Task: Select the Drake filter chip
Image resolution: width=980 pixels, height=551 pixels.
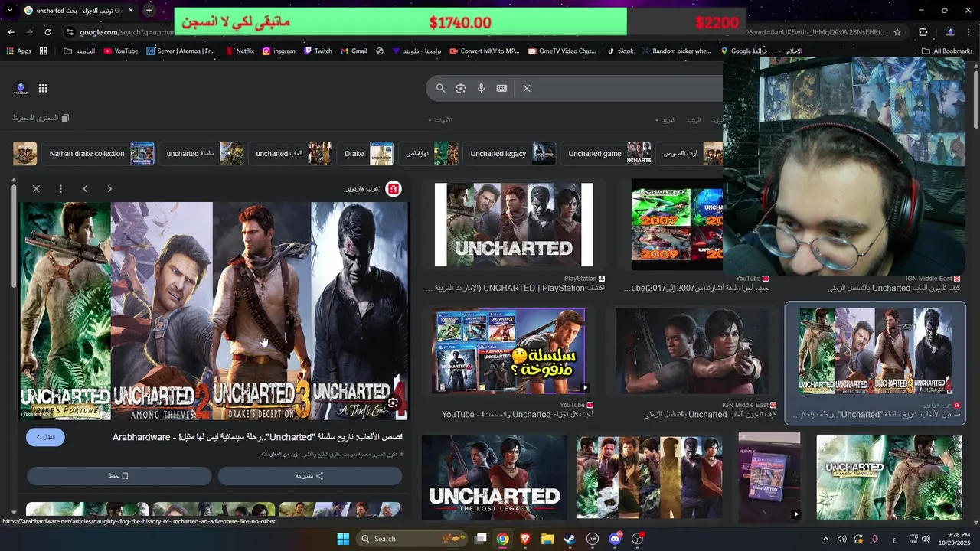Action: pos(367,154)
